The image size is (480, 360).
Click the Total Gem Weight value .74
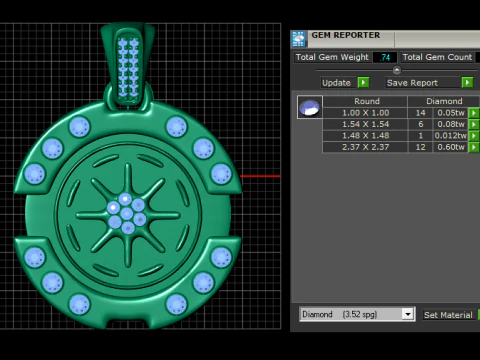click(385, 57)
